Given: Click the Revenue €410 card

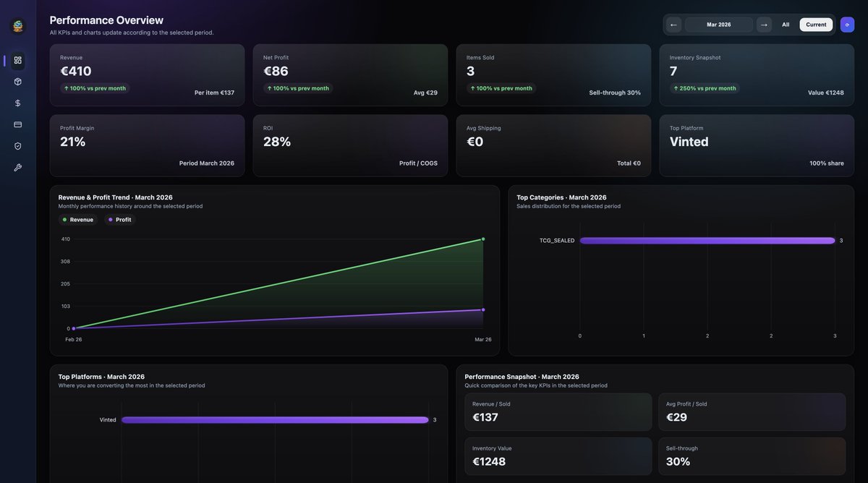Looking at the screenshot, I should pyautogui.click(x=147, y=75).
